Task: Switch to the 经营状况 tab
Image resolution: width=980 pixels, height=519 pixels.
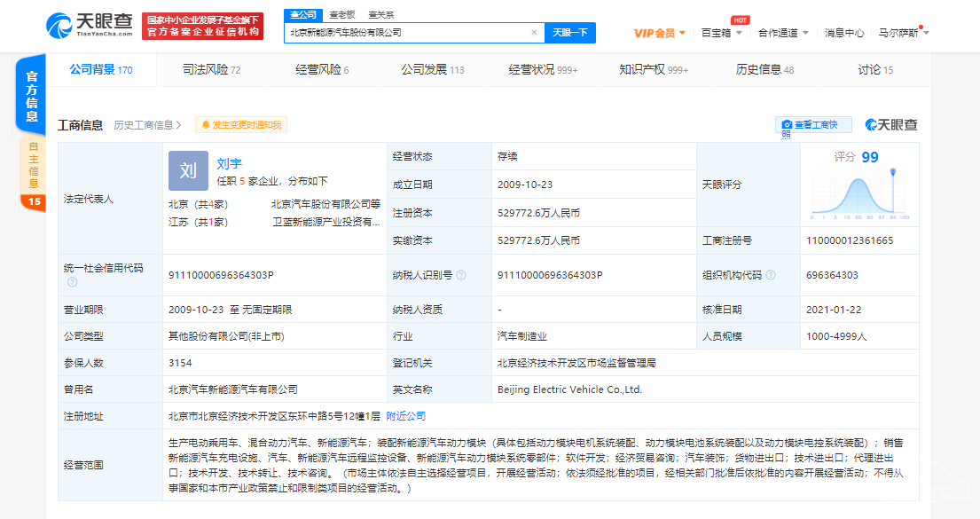Action: click(543, 69)
